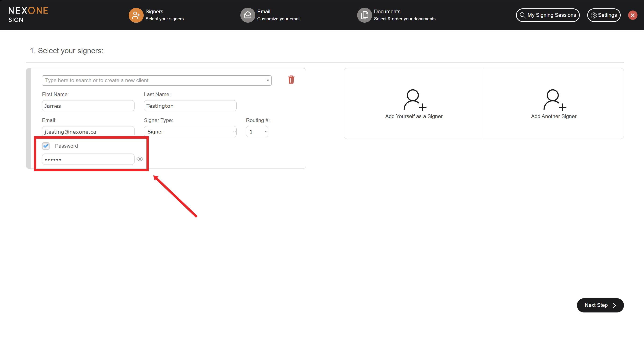Image resolution: width=644 pixels, height=347 pixels.
Task: Click the NexOne Sign logo
Action: (x=28, y=14)
